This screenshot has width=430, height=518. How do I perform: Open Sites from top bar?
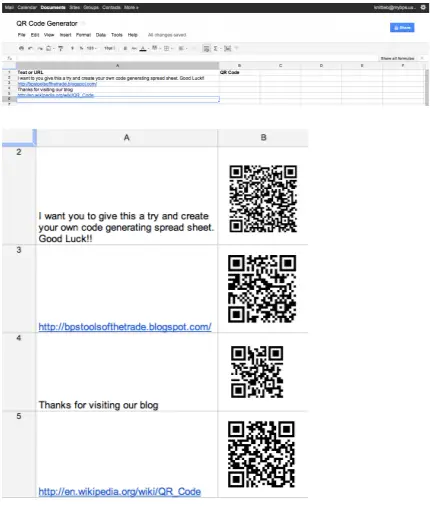pos(75,7)
